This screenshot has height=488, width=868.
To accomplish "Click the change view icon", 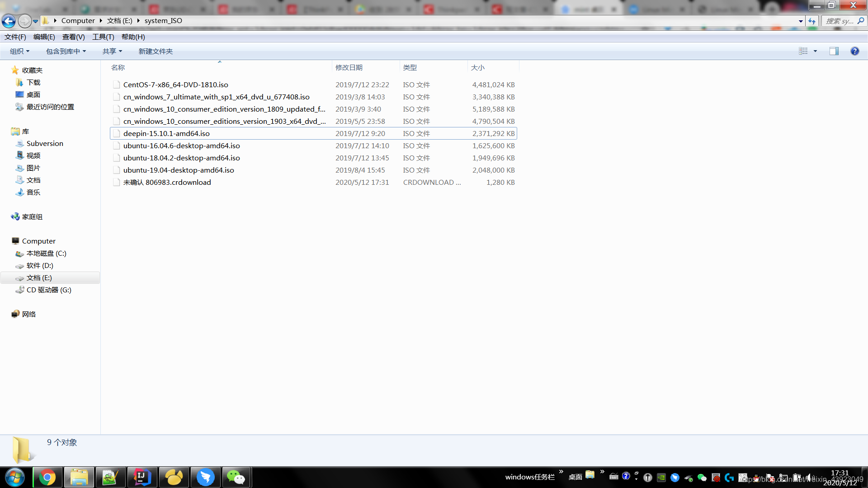I will [x=803, y=51].
